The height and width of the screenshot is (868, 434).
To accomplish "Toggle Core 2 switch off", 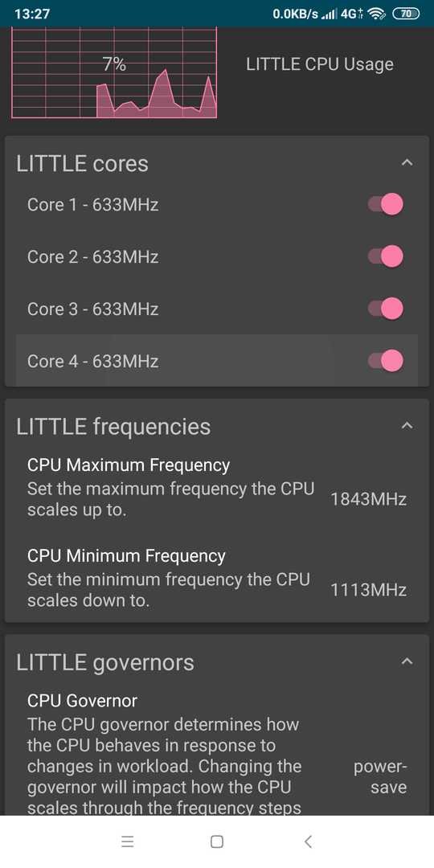I will coord(385,256).
